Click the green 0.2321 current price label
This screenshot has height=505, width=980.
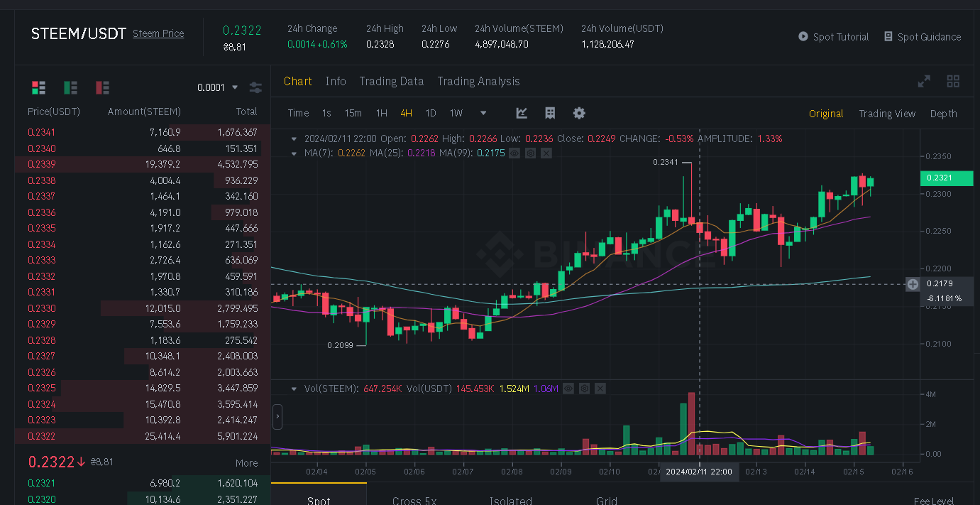point(947,178)
